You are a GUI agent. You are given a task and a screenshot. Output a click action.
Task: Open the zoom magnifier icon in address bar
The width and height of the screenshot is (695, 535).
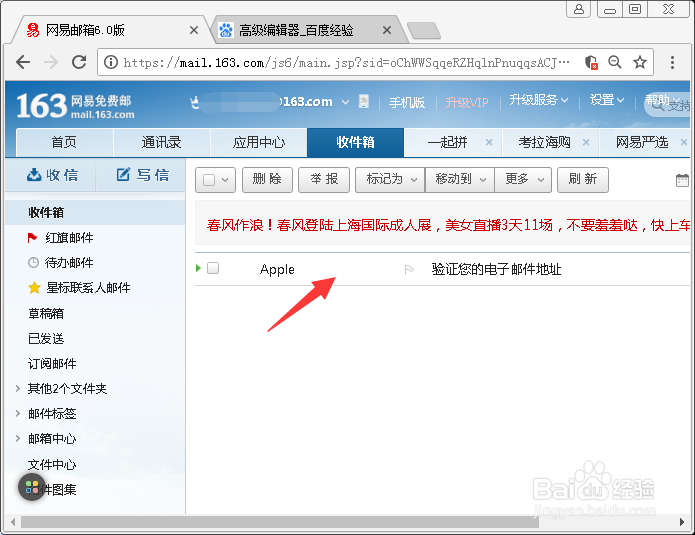614,62
